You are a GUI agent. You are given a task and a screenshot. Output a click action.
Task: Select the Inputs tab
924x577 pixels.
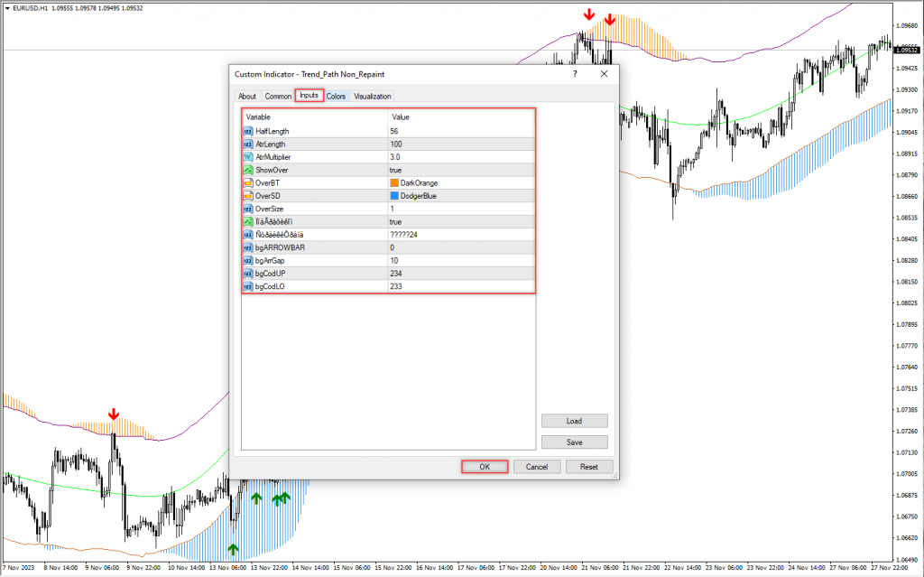click(309, 95)
